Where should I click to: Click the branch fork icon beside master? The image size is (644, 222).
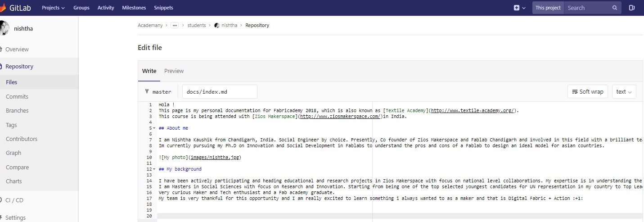[147, 91]
